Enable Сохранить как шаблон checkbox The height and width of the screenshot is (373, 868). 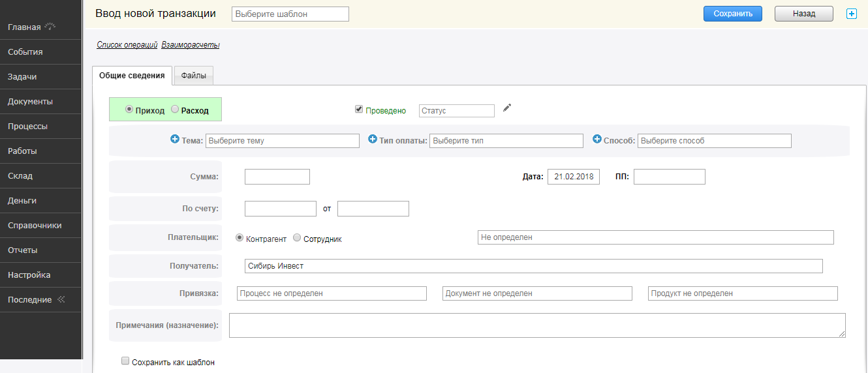[125, 361]
